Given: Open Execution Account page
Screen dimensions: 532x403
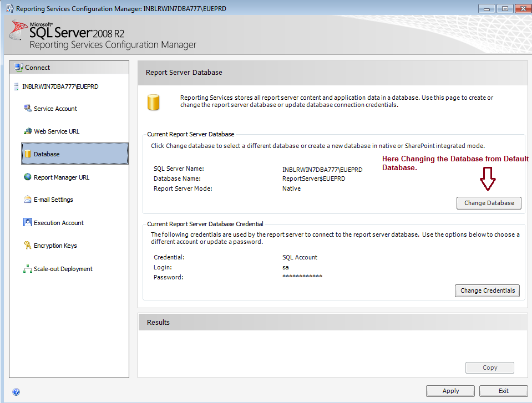Looking at the screenshot, I should point(59,223).
